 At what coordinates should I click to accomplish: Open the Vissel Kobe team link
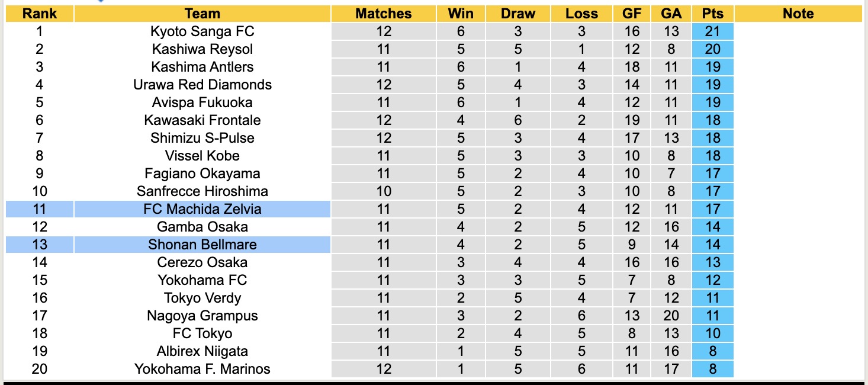pyautogui.click(x=202, y=156)
